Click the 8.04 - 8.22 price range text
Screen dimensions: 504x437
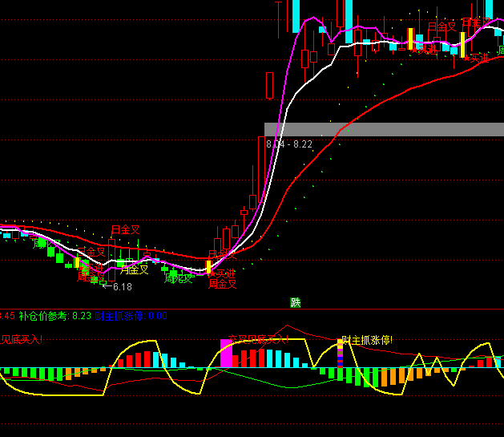(x=288, y=144)
